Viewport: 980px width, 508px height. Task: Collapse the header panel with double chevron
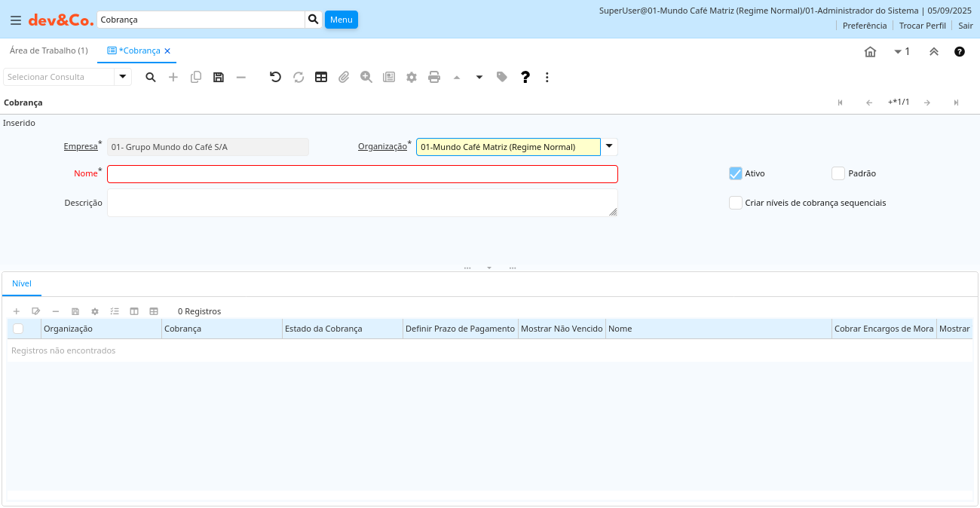pos(933,51)
